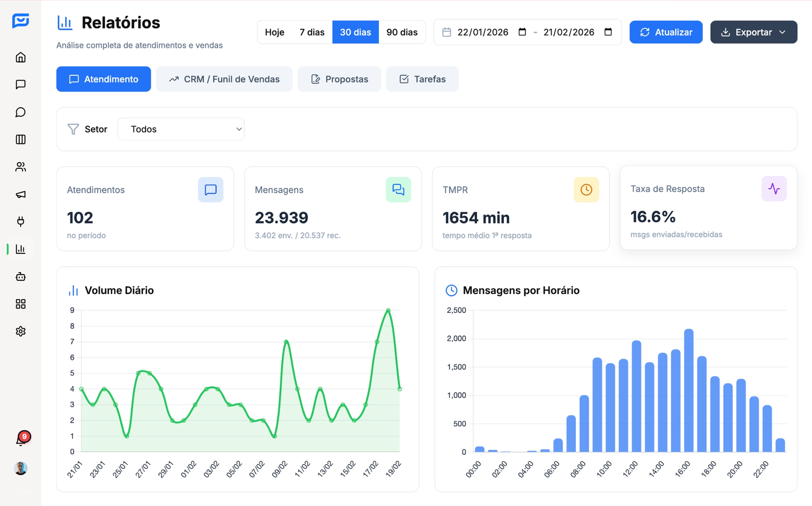The image size is (812, 506).
Task: Switch to CRM / Funil de Vendas tab
Action: point(224,79)
